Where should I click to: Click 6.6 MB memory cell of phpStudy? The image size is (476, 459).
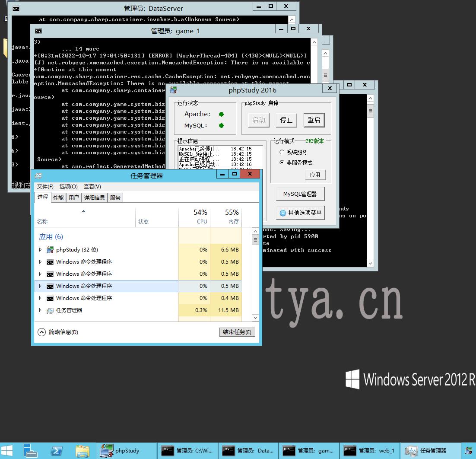point(226,250)
